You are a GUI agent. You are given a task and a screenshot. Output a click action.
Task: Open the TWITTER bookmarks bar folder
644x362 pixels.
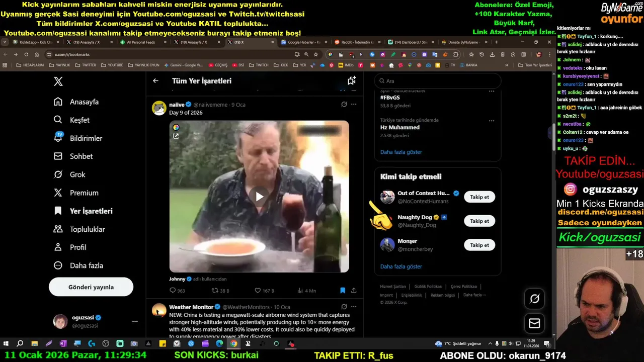click(86, 65)
